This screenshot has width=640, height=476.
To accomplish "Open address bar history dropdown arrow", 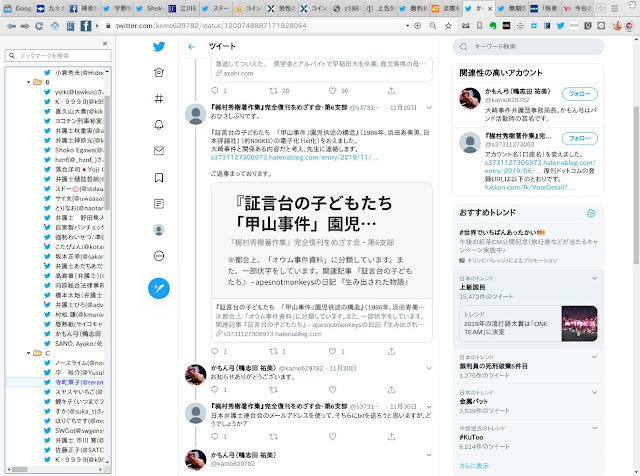I will [407, 26].
